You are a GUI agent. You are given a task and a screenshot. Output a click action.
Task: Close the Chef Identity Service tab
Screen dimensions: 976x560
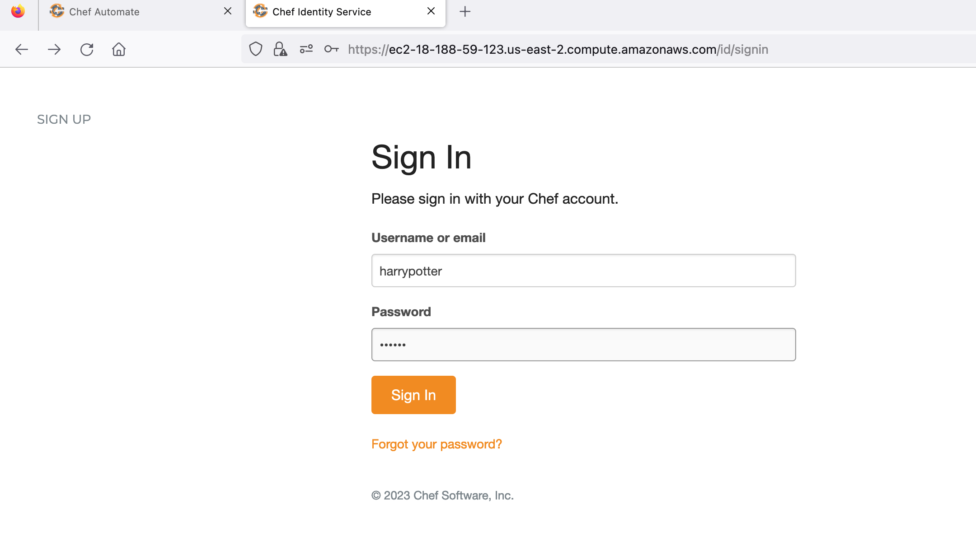point(431,11)
